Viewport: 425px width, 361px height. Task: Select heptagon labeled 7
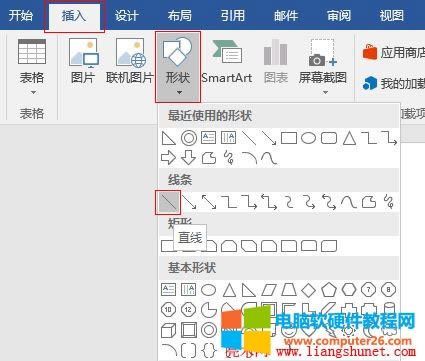click(369, 290)
